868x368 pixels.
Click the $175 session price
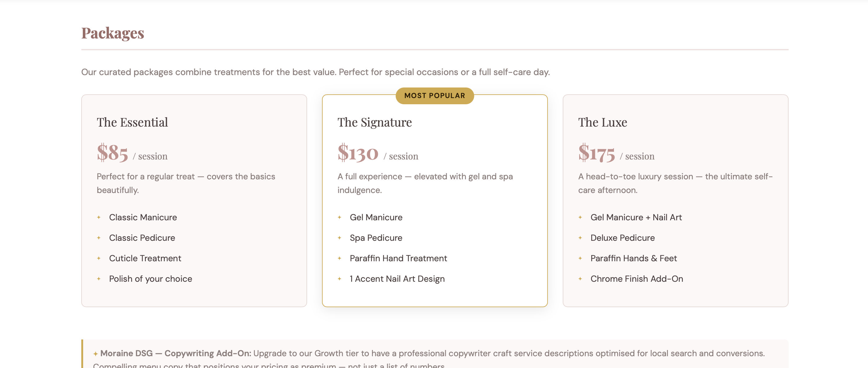pyautogui.click(x=597, y=153)
